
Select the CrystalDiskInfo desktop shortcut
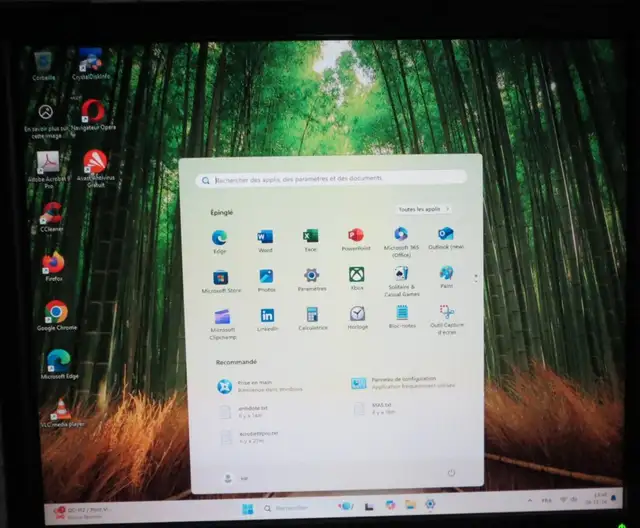pyautogui.click(x=91, y=64)
